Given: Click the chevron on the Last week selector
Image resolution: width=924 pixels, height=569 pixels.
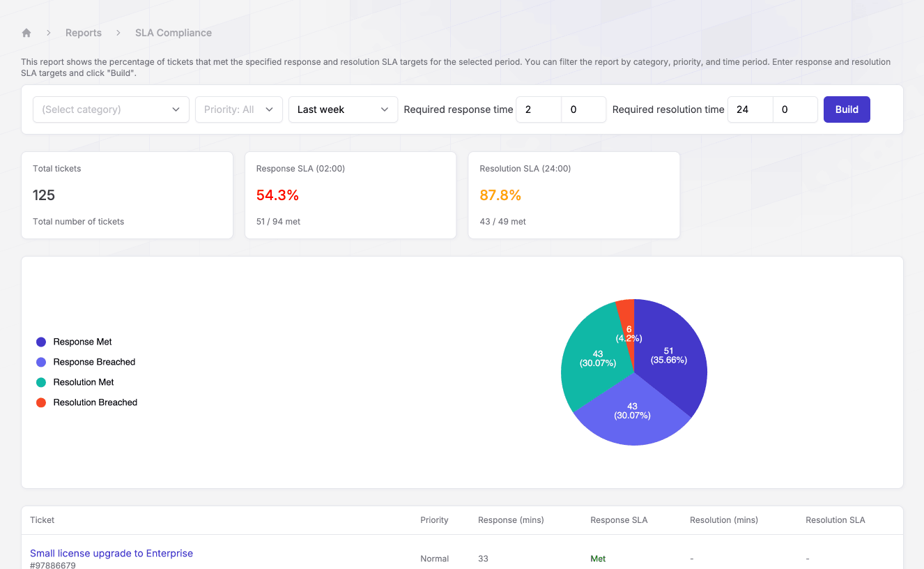Looking at the screenshot, I should click(x=384, y=109).
